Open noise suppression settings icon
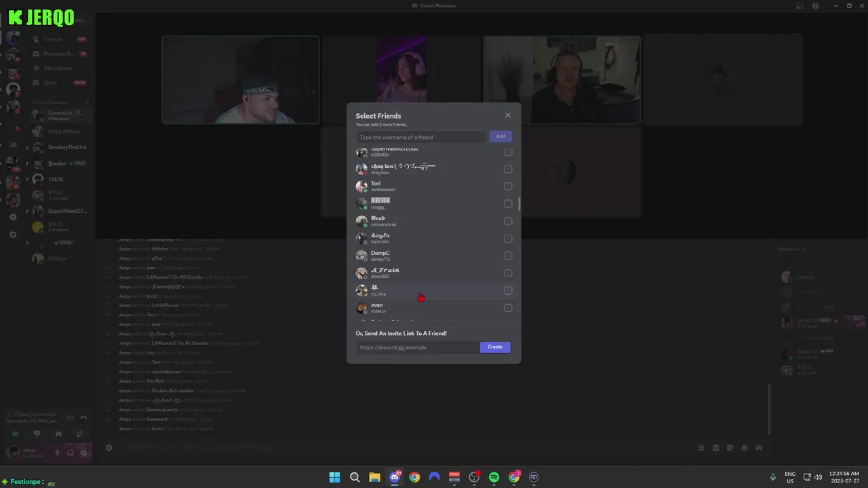868x488 pixels. pos(71,418)
